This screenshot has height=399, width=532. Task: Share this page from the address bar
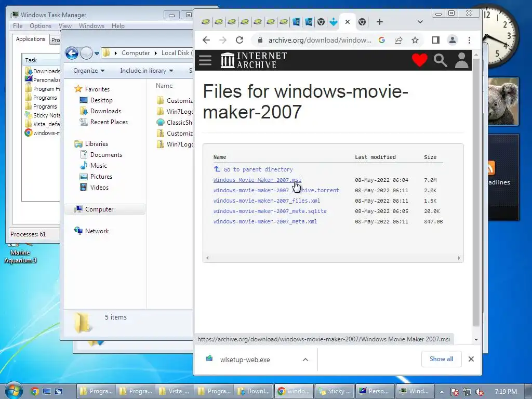[x=398, y=40]
